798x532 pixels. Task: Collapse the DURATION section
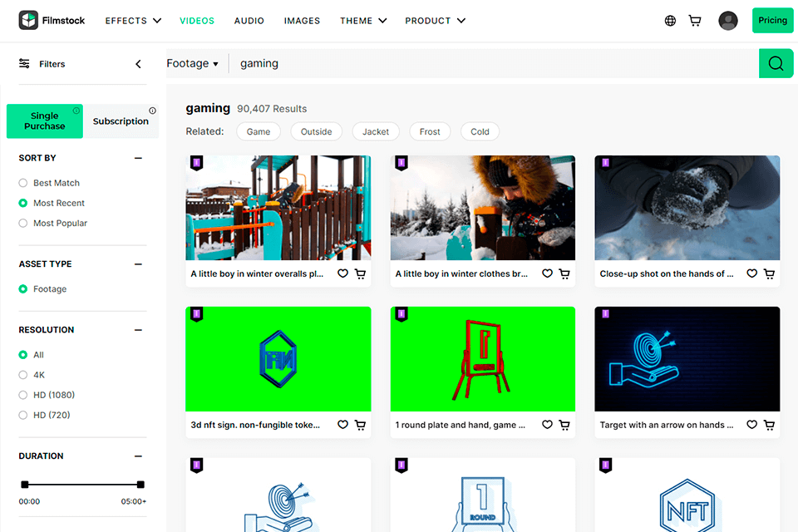click(x=138, y=456)
